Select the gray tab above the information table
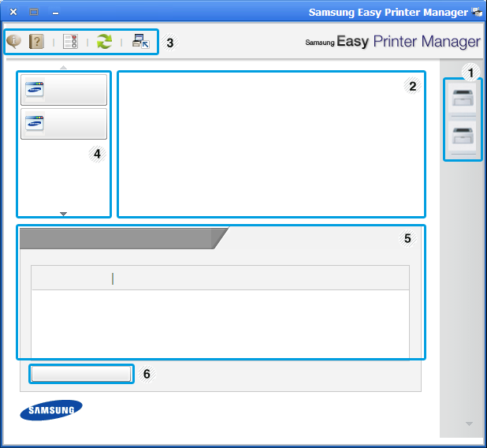 [118, 239]
